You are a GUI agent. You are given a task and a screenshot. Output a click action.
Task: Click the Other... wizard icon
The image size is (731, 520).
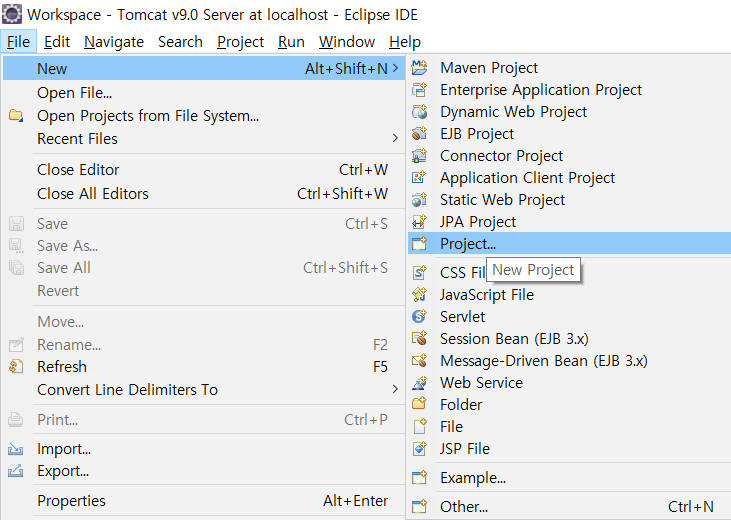tap(419, 506)
